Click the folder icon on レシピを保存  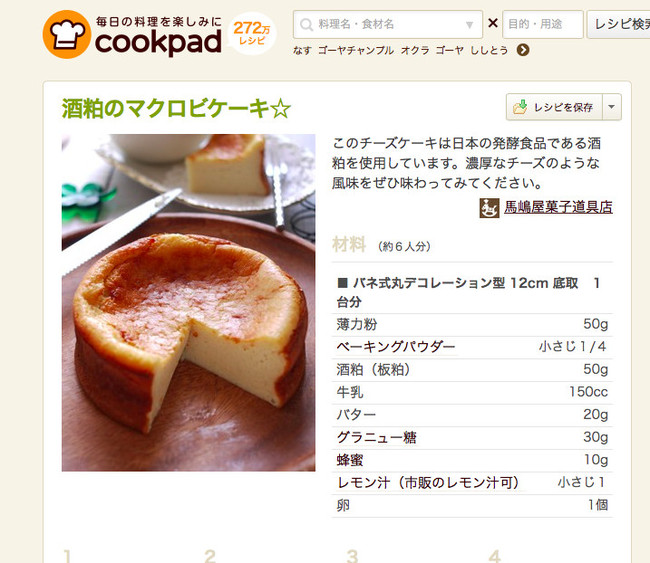(520, 107)
